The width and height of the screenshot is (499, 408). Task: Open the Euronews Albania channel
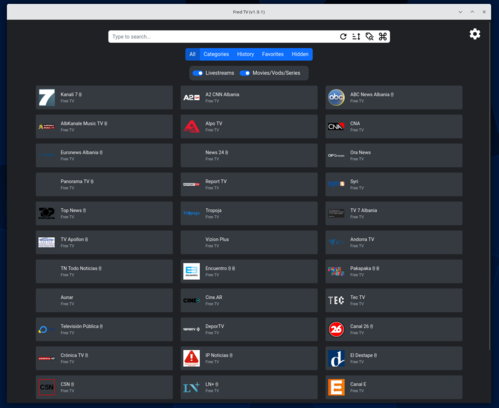point(104,155)
